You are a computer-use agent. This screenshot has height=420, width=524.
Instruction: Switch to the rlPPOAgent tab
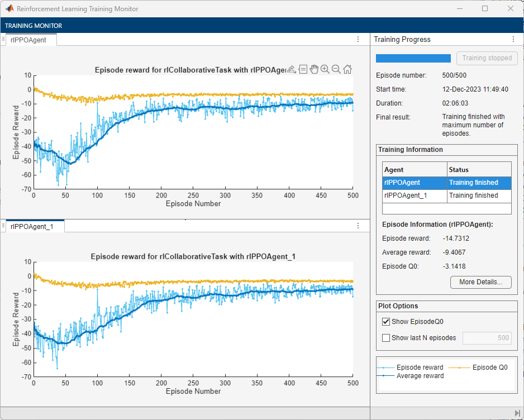[28, 40]
